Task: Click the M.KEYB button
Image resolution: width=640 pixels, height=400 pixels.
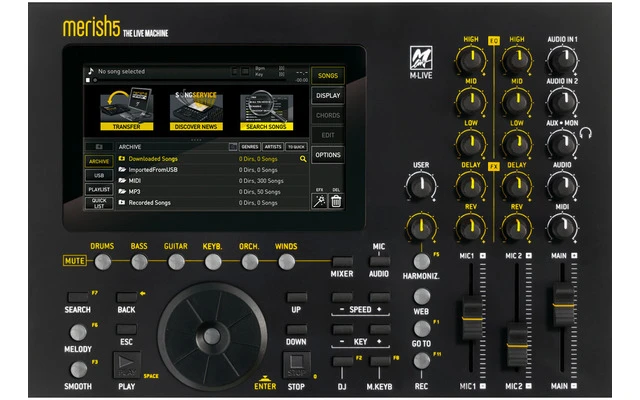Action: 380,361
